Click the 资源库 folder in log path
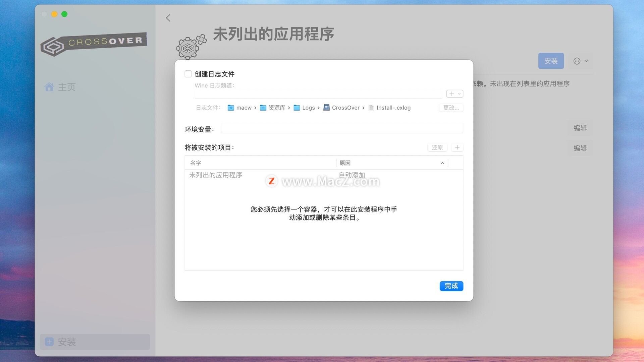This screenshot has width=644, height=362. pyautogui.click(x=272, y=108)
